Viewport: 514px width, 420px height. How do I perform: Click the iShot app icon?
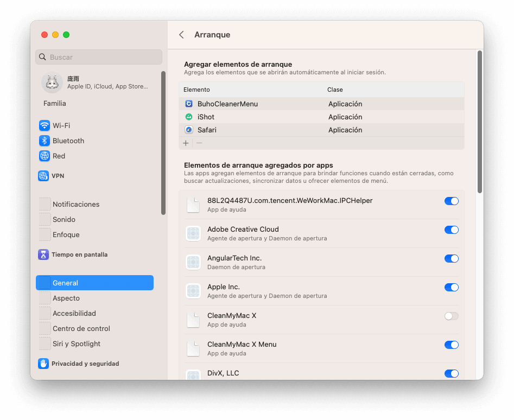tap(189, 117)
